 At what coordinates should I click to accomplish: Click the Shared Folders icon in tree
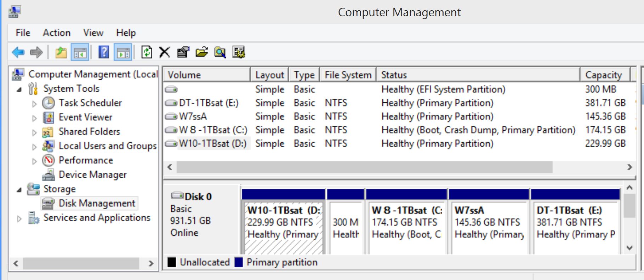point(48,132)
